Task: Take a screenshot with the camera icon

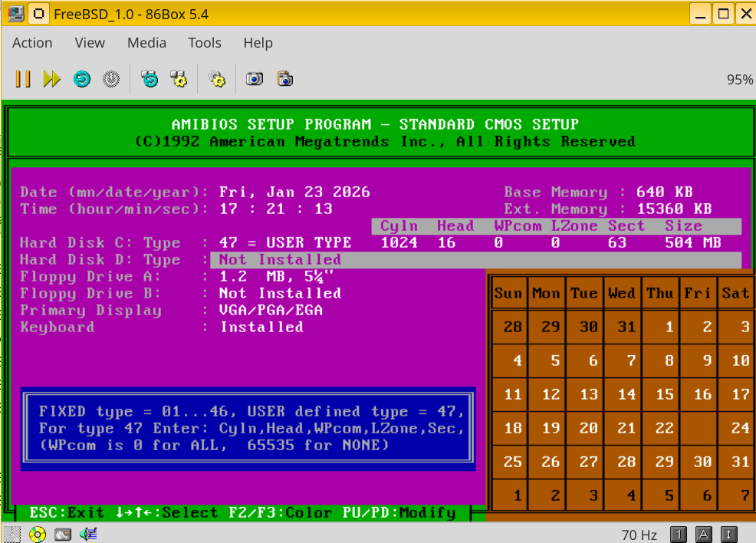Action: click(255, 79)
